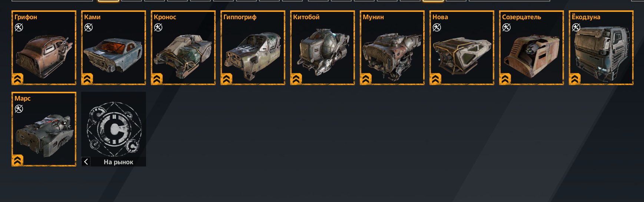Click the back arrow beside На рынок
This screenshot has height=202, width=644.
click(x=86, y=162)
